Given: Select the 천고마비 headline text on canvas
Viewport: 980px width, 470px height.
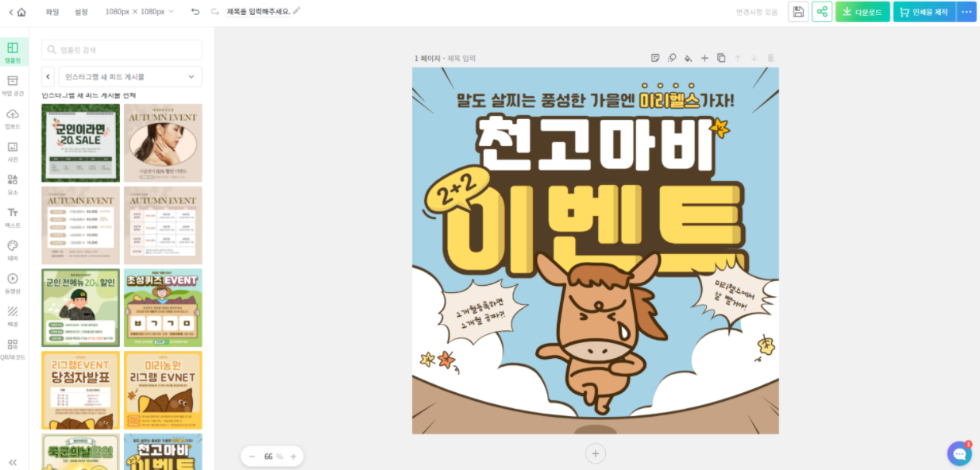Looking at the screenshot, I should point(596,144).
